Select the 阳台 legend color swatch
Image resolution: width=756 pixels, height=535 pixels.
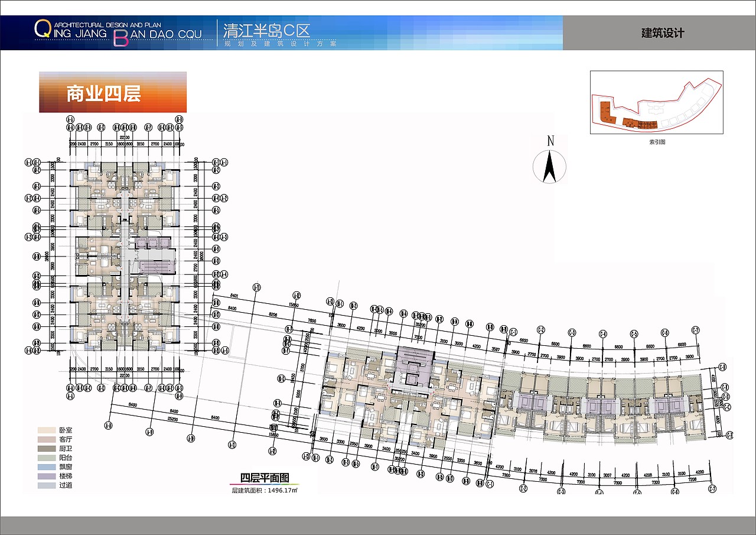pos(46,458)
